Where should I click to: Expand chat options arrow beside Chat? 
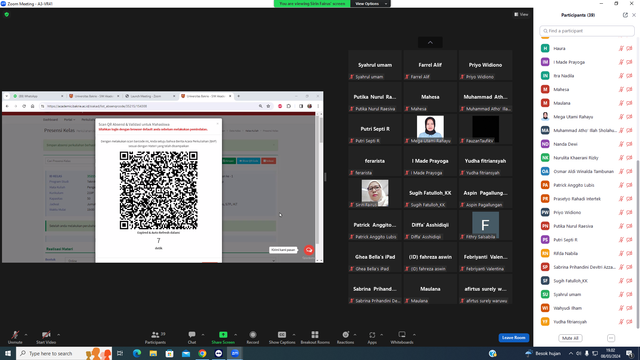point(203,335)
